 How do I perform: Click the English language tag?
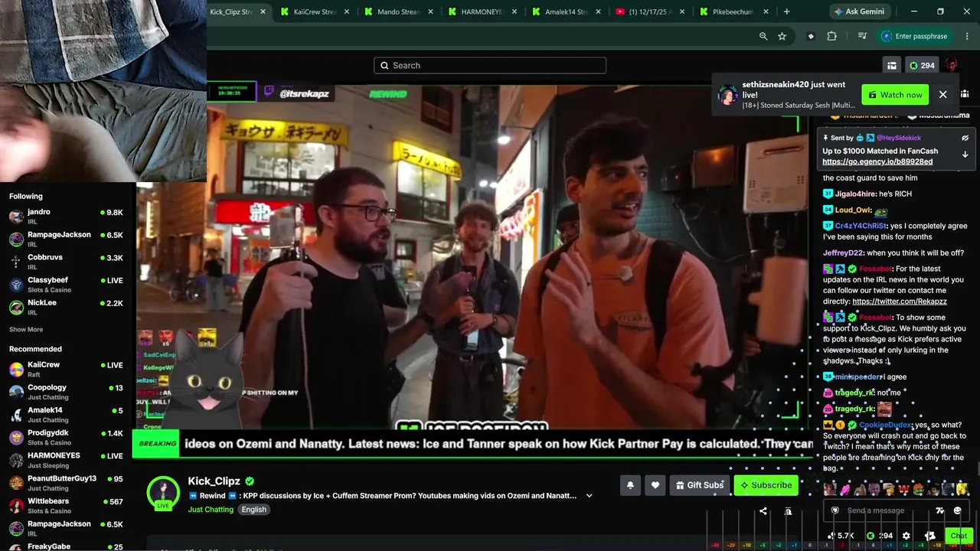pos(254,510)
